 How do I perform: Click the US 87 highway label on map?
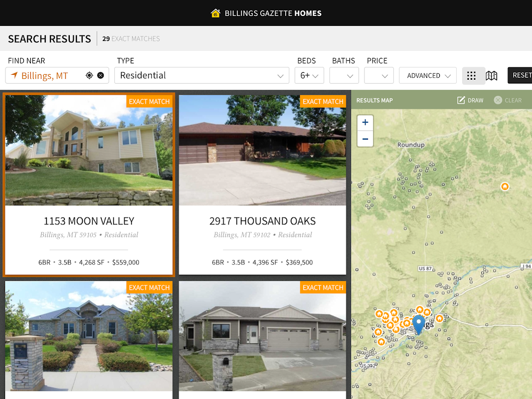tap(425, 268)
